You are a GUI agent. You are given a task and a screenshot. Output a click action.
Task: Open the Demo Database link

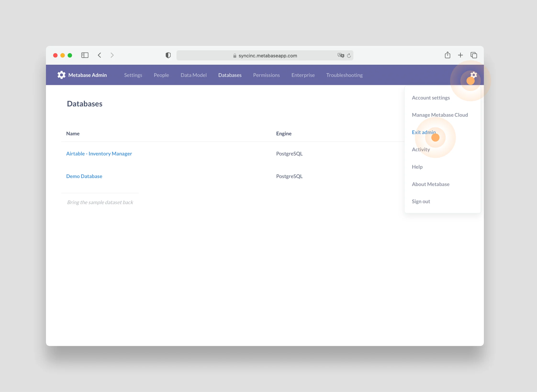pos(84,176)
